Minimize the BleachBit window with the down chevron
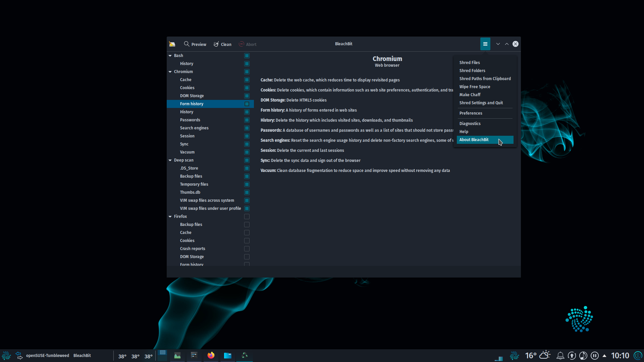This screenshot has height=362, width=644. click(498, 44)
